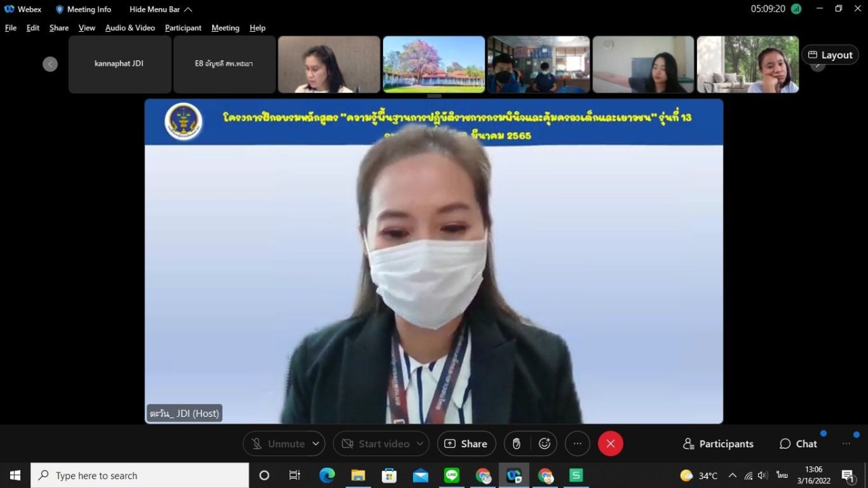Open the Chat panel
The width and height of the screenshot is (868, 488).
[x=798, y=444]
